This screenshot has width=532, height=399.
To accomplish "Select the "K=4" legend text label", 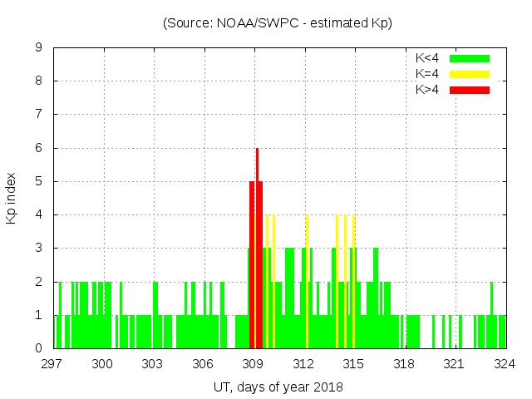I will tap(427, 74).
